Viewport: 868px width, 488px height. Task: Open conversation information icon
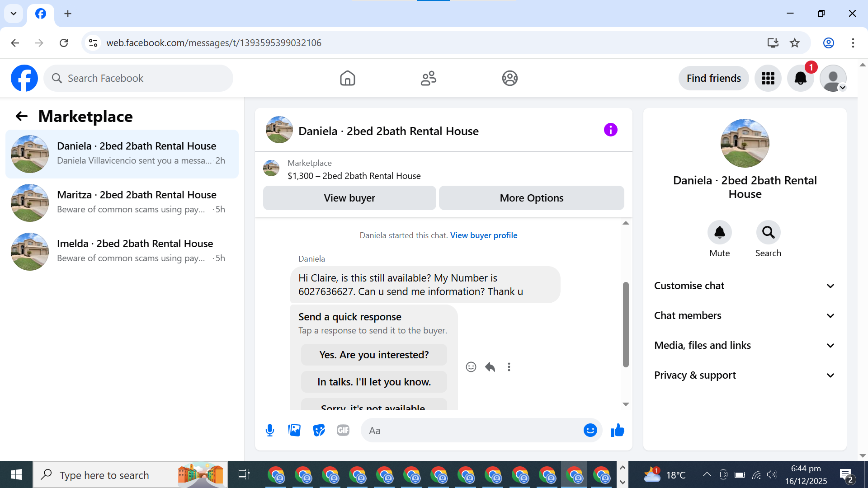click(x=610, y=130)
